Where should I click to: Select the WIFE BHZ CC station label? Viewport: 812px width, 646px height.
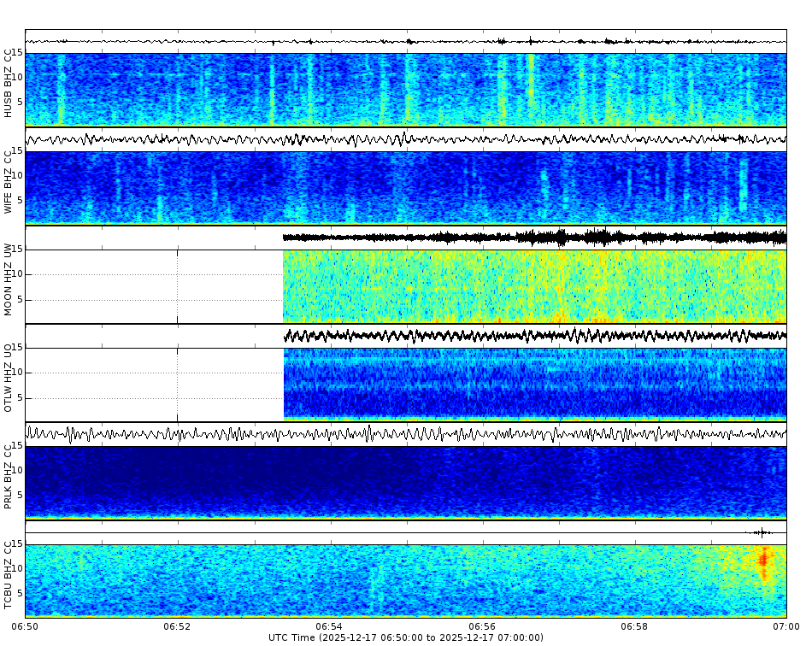9,181
